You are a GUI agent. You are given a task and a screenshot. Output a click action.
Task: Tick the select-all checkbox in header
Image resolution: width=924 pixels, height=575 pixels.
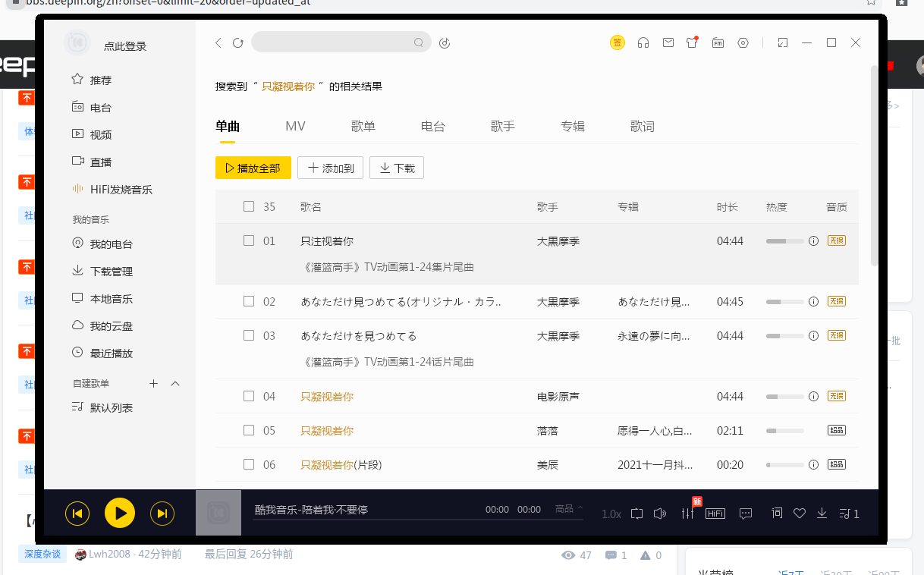click(x=249, y=206)
